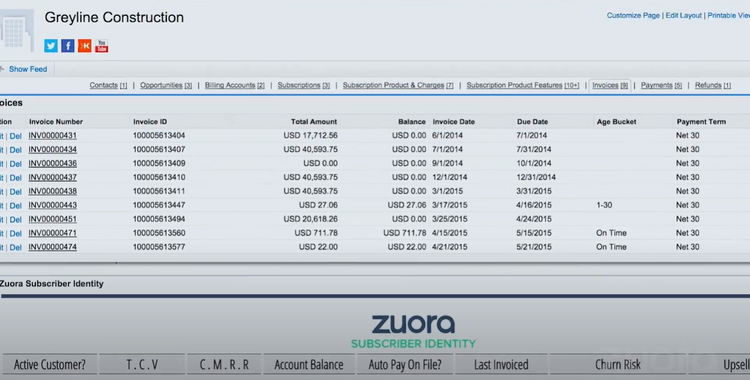The width and height of the screenshot is (750, 380).
Task: Jump to Invoices related list
Action: 610,85
